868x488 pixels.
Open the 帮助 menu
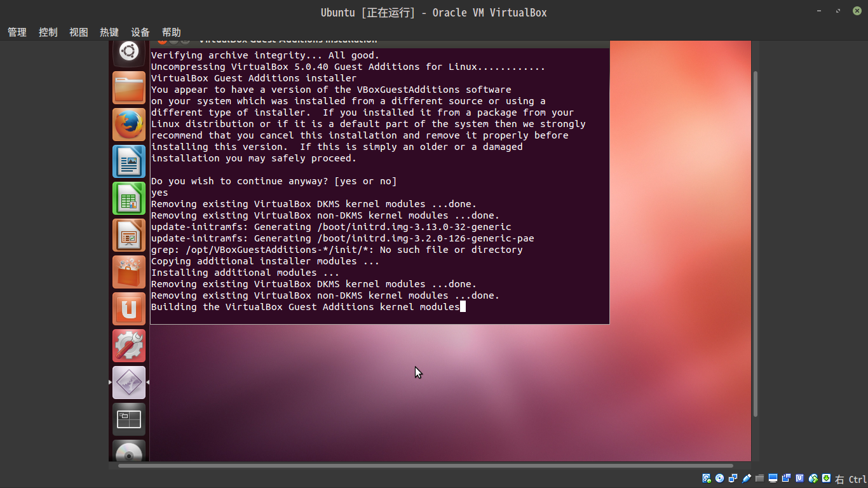pyautogui.click(x=172, y=32)
